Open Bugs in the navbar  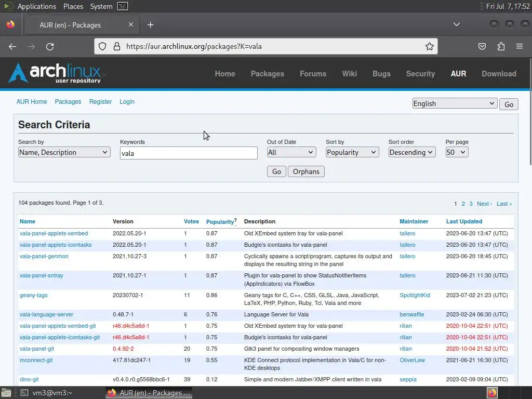pos(381,74)
